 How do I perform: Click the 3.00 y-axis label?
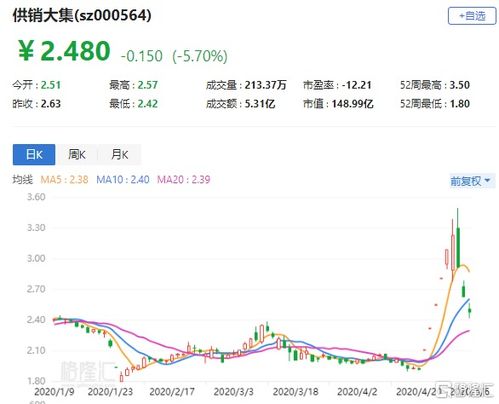[x=36, y=258]
